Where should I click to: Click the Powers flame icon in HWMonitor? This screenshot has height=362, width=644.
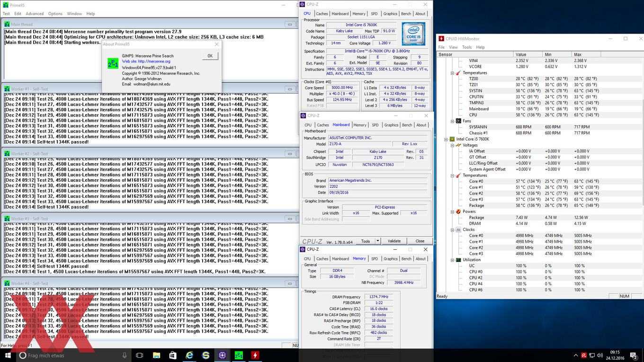coord(458,212)
